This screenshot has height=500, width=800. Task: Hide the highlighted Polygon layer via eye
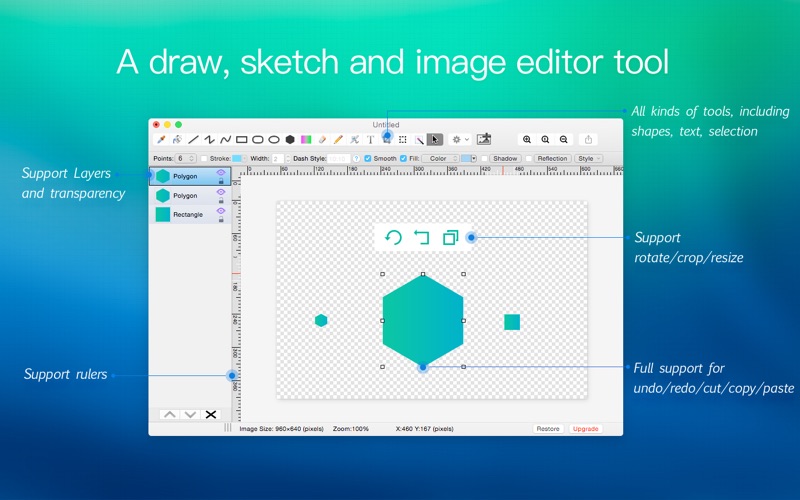click(x=220, y=172)
